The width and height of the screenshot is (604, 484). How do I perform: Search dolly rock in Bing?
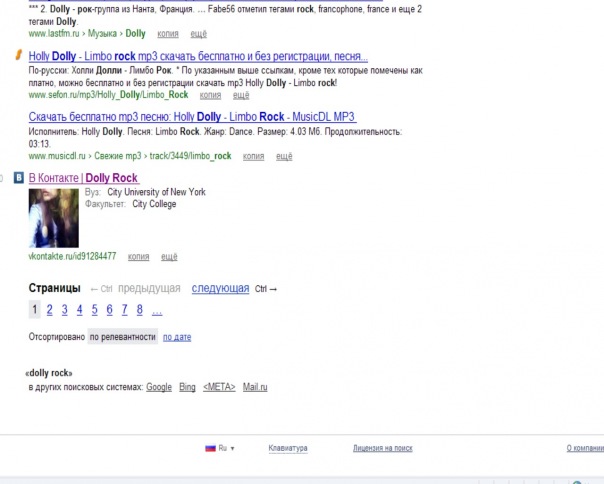point(187,387)
